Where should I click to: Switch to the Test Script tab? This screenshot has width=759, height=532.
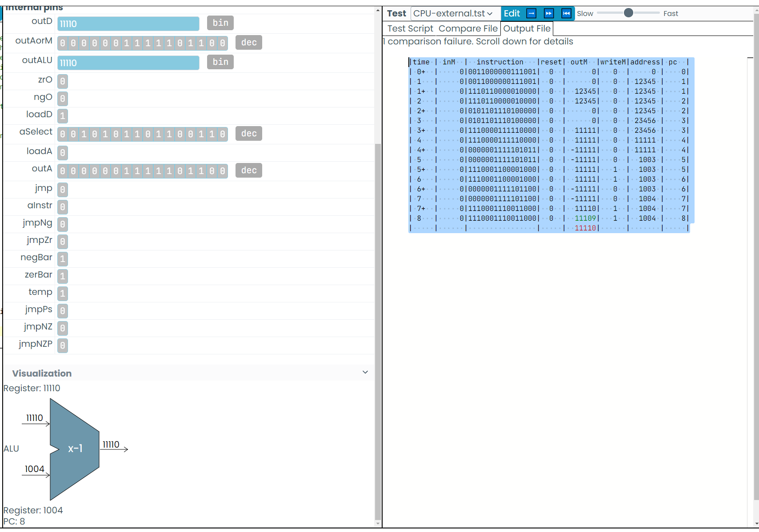pyautogui.click(x=410, y=28)
